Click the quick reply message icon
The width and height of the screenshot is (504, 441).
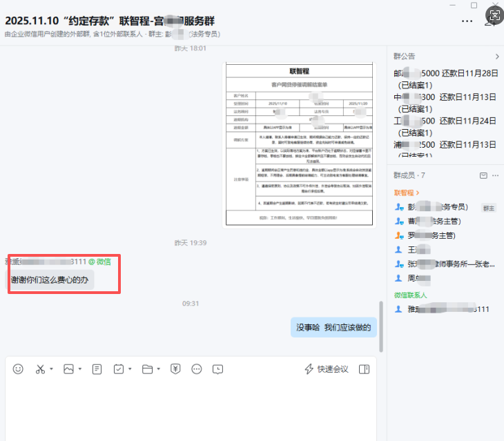(218, 369)
